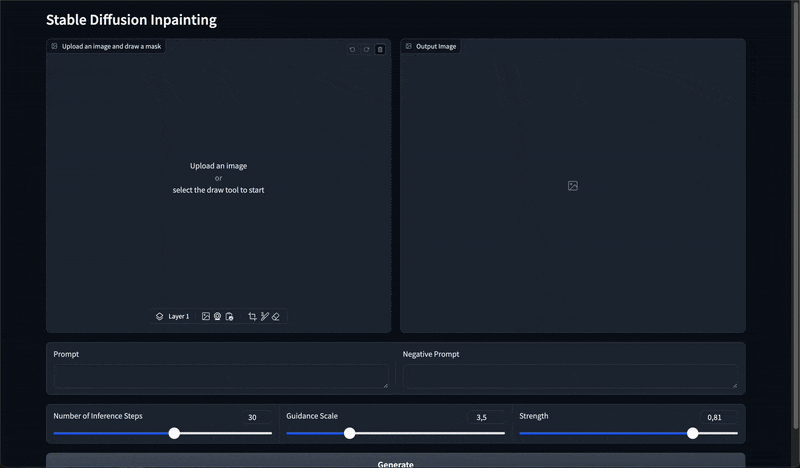800x468 pixels.
Task: Select the crop tool
Action: pos(252,316)
